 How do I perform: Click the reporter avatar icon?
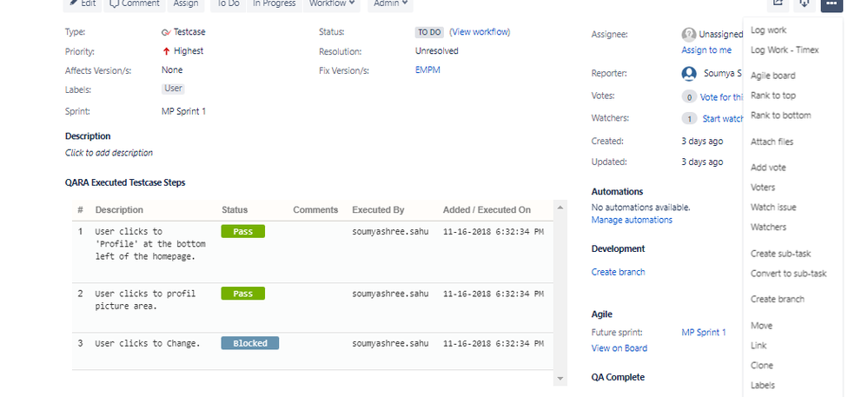coord(689,74)
